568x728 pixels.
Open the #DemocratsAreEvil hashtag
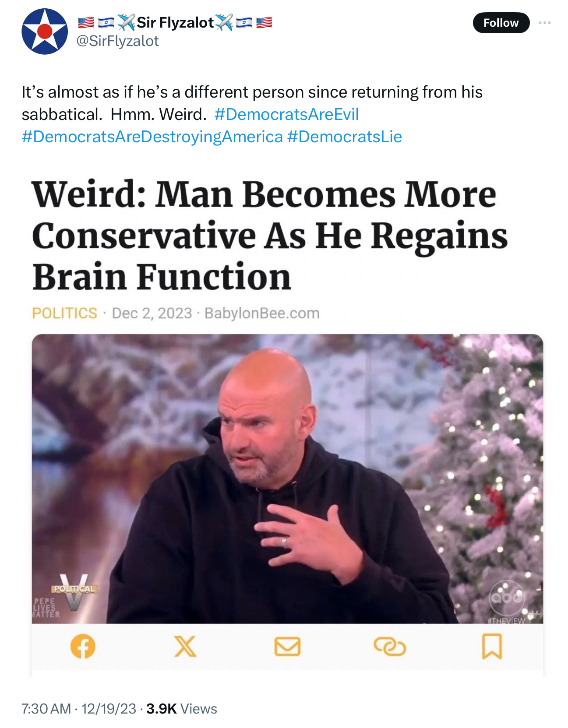click(x=286, y=114)
